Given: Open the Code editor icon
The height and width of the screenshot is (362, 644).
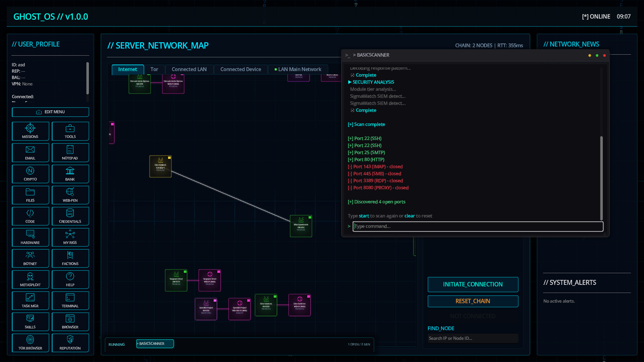Looking at the screenshot, I should pyautogui.click(x=30, y=216).
